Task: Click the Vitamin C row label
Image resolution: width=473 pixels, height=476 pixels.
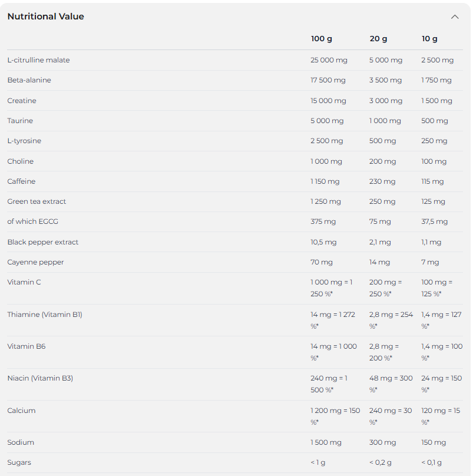Action: 24,282
